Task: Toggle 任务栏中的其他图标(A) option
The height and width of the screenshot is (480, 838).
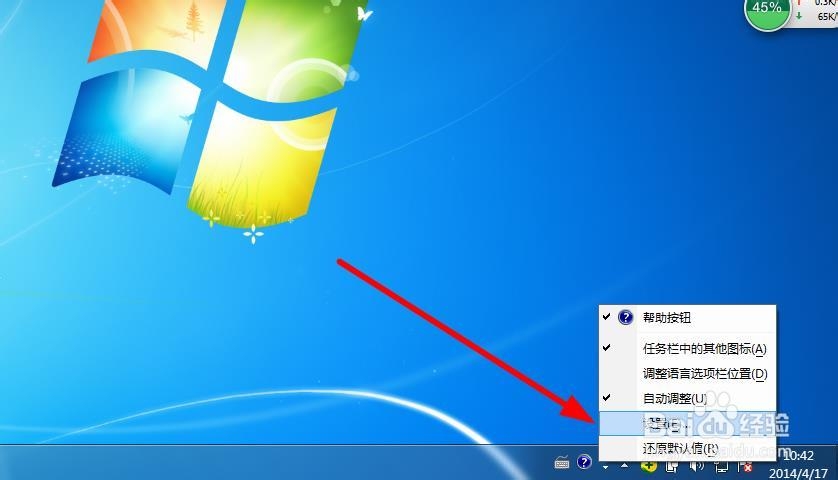Action: (x=687, y=349)
